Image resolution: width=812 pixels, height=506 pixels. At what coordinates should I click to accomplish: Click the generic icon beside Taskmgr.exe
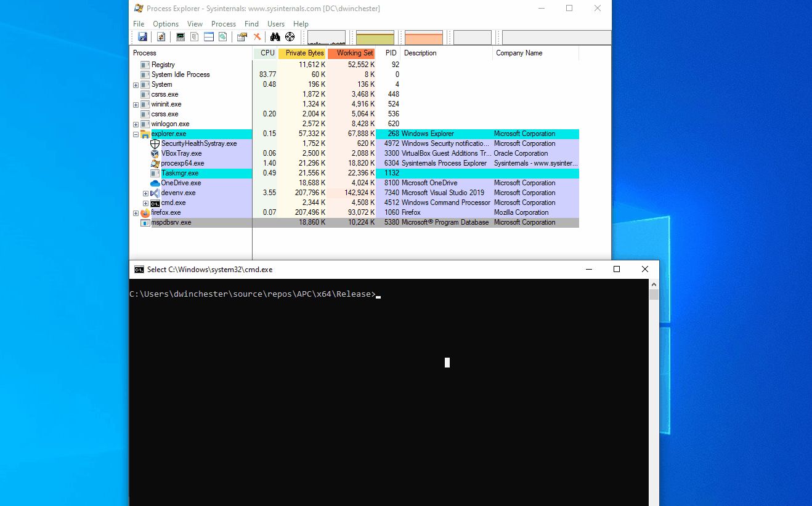click(x=155, y=173)
